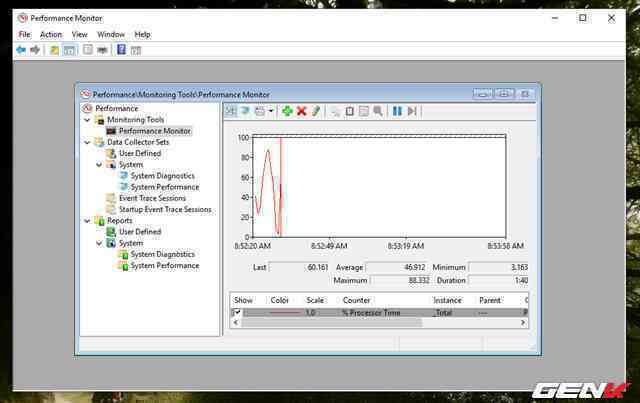Open graph Properties icon in graph toolbar
Viewport: 640px width, 403px height.
[x=363, y=111]
